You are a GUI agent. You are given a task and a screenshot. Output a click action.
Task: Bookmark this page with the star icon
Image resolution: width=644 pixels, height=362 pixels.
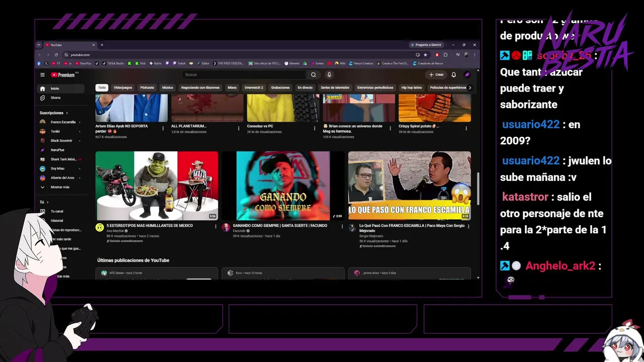click(x=425, y=55)
